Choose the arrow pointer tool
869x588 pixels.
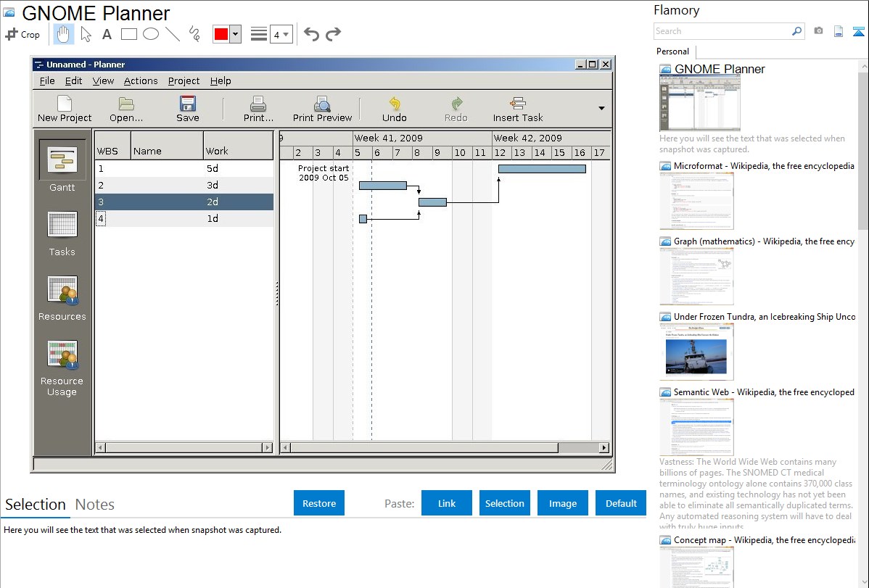point(86,34)
